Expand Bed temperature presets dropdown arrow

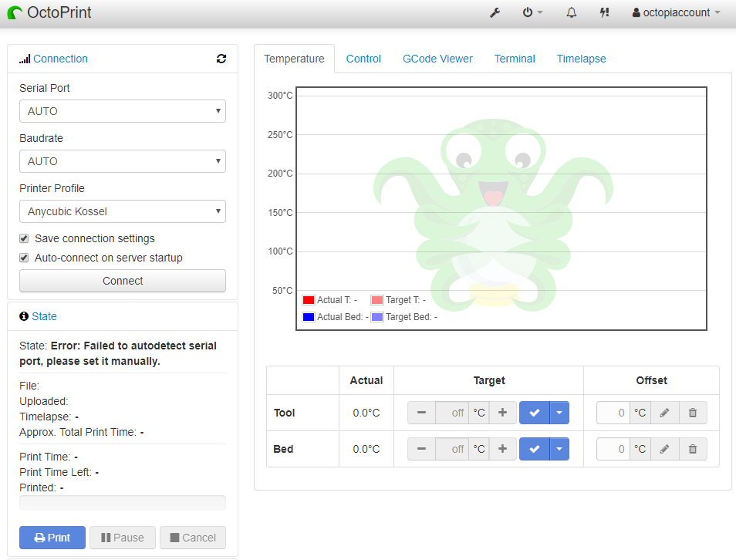(559, 449)
